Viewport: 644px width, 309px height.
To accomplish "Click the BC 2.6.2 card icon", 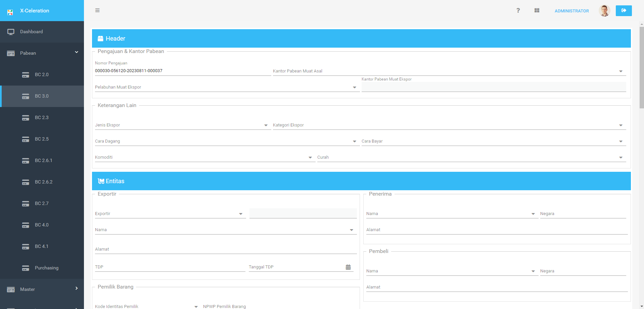I will tap(26, 182).
